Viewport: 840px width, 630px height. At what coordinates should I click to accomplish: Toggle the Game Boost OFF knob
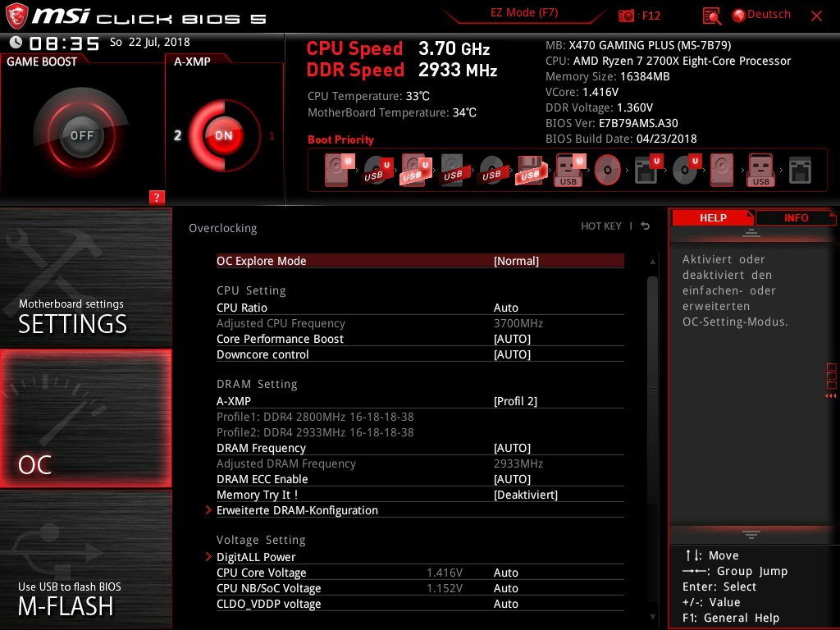pos(81,135)
